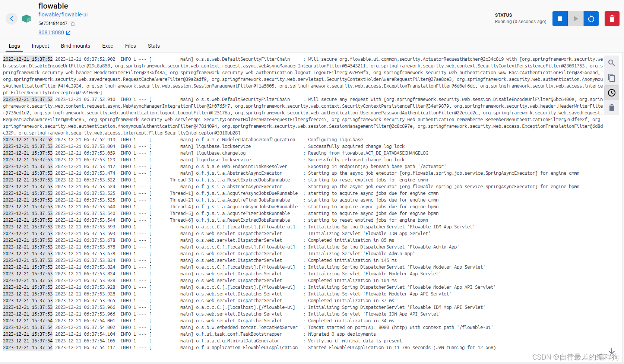
Task: Click log line 'Completed initialization in 104 ms'
Action: (352, 281)
